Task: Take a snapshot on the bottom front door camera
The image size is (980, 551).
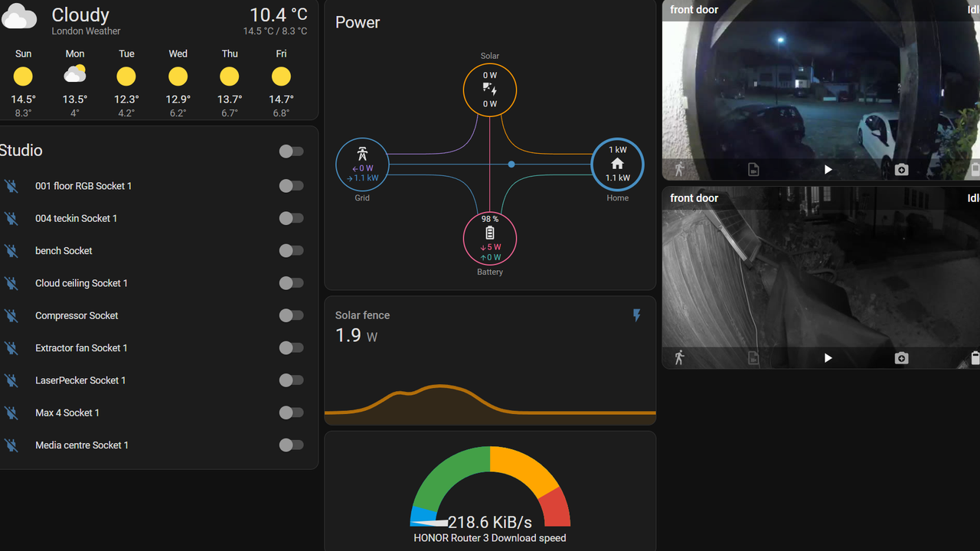Action: [x=901, y=357]
